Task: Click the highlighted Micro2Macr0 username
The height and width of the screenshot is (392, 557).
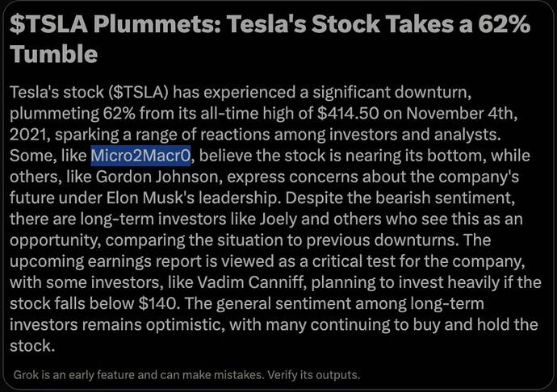Action: 140,155
